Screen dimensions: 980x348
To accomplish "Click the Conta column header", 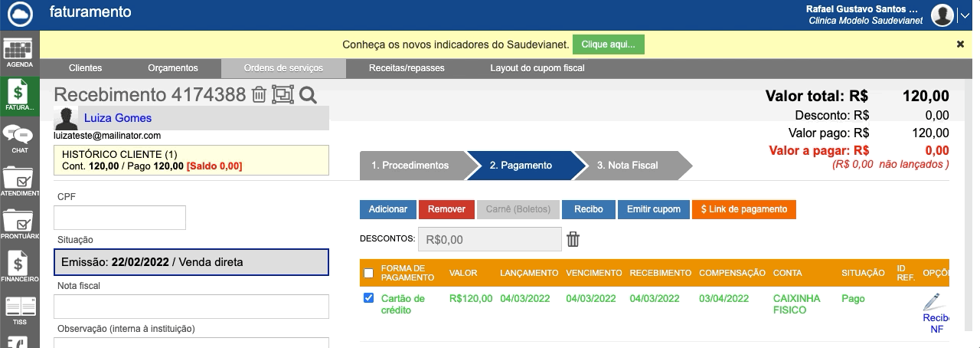I will (788, 273).
